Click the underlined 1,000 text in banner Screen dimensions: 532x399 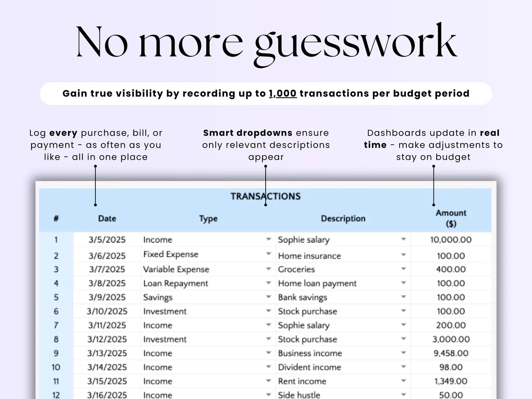[283, 93]
